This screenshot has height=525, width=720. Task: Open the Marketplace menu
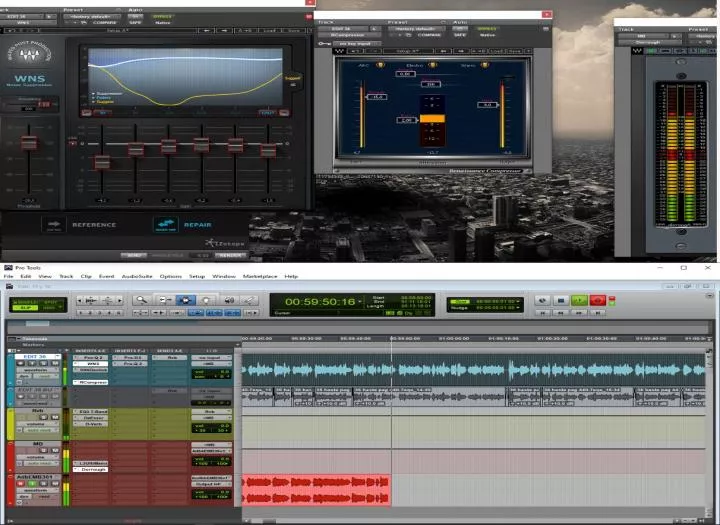coord(260,276)
